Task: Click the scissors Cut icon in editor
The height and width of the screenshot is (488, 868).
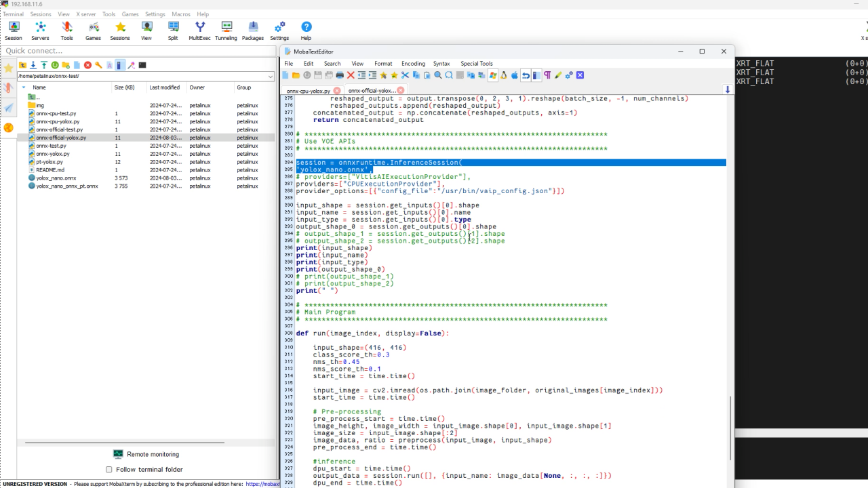Action: [x=406, y=75]
